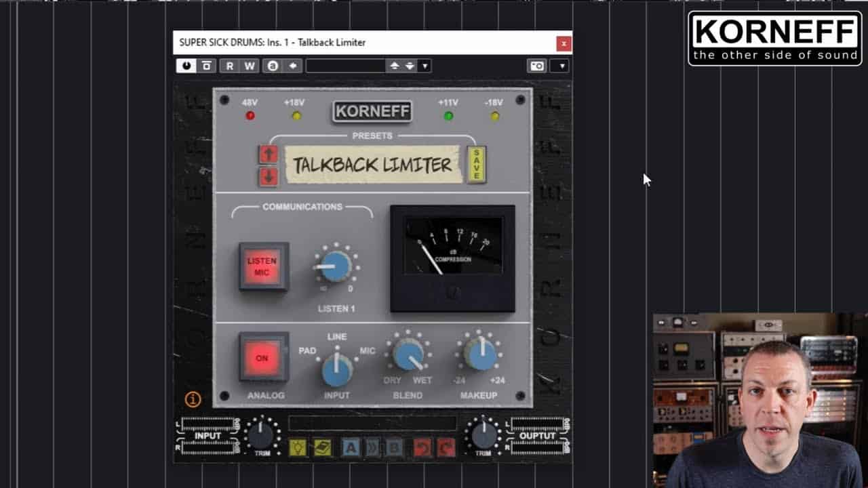Screen dimensions: 868x488
Task: Click the yellow lightbulb icon
Action: pos(298,447)
